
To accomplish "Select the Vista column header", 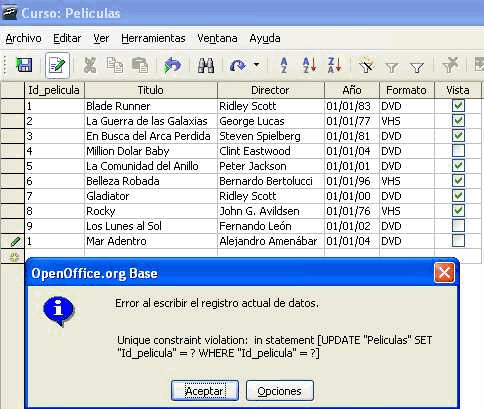I will point(458,90).
